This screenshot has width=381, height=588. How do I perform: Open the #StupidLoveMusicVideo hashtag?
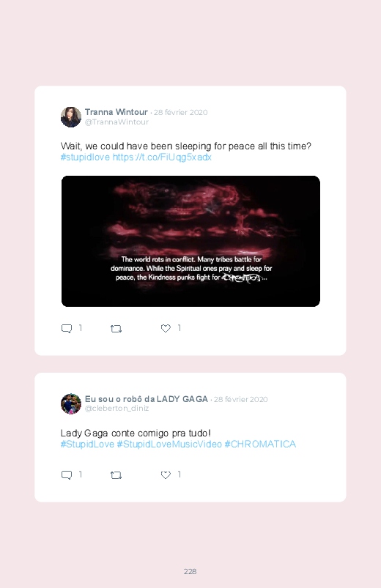pyautogui.click(x=169, y=444)
